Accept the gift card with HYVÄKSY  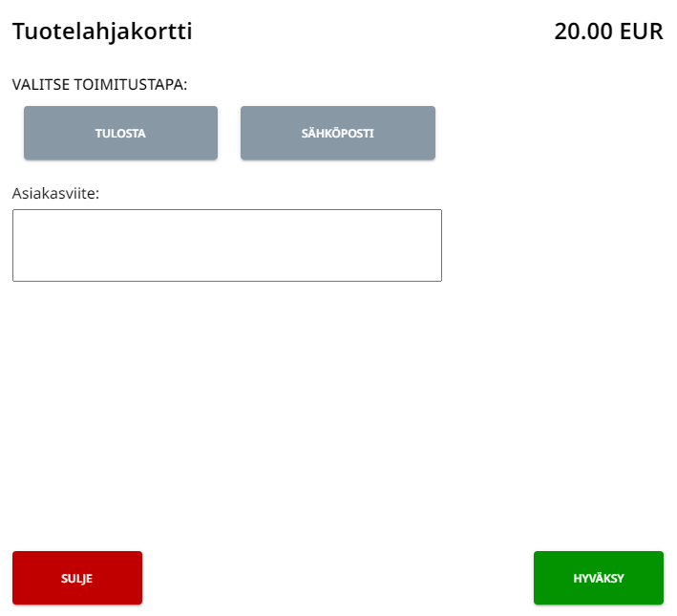click(x=598, y=578)
